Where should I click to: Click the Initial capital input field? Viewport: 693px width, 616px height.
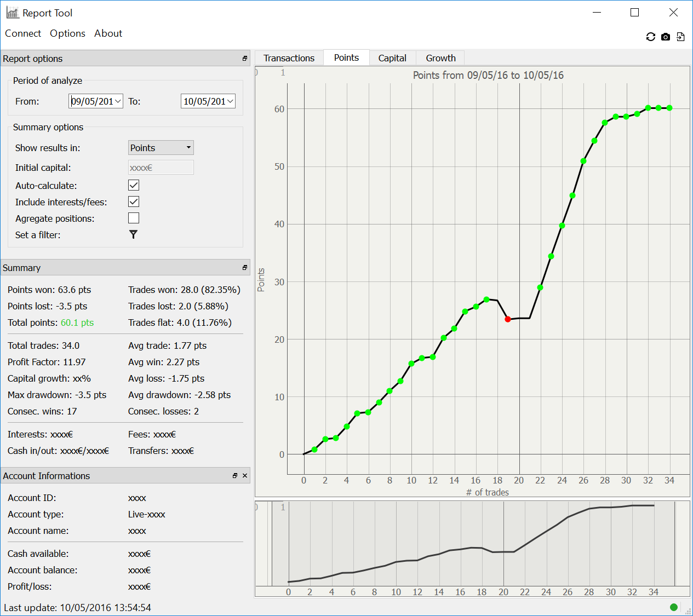coord(161,168)
